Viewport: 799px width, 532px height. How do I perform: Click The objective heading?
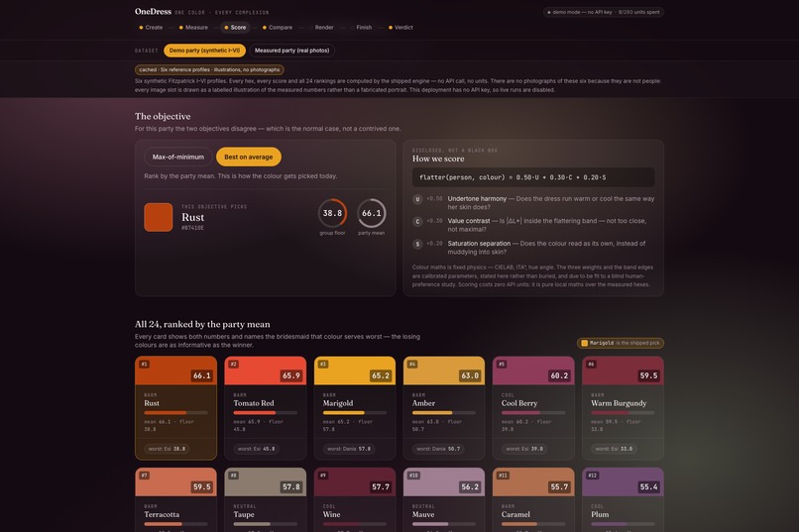pyautogui.click(x=163, y=117)
